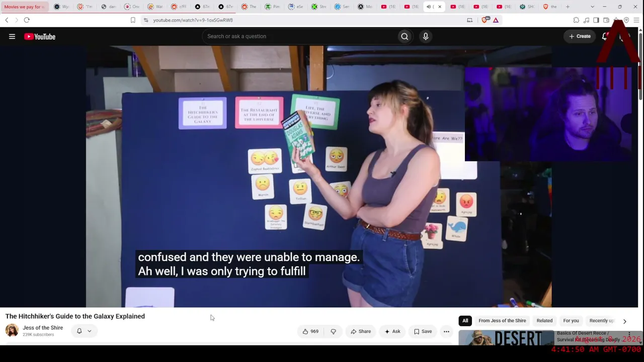
Task: Click the '239K subscribers' text
Action: [x=38, y=335]
